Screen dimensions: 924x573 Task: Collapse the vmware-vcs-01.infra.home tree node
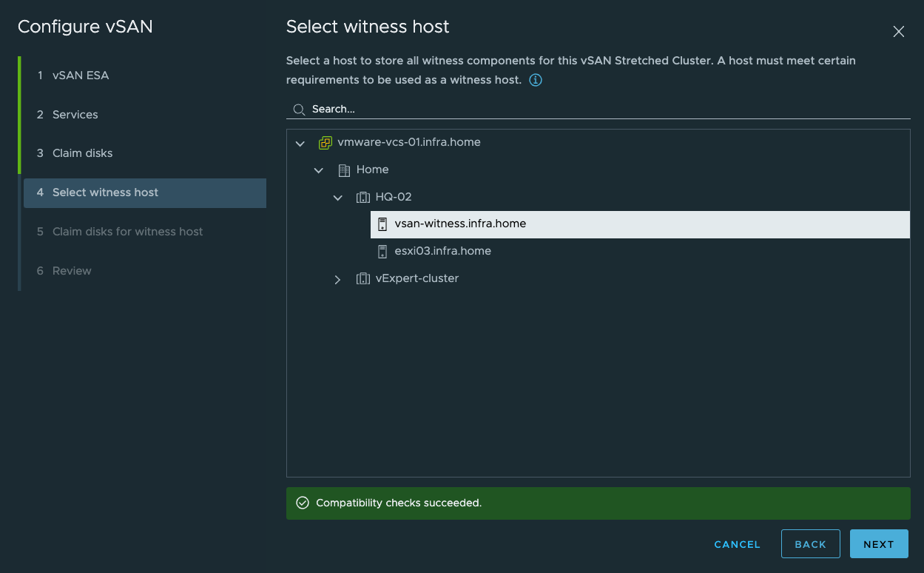[300, 142]
